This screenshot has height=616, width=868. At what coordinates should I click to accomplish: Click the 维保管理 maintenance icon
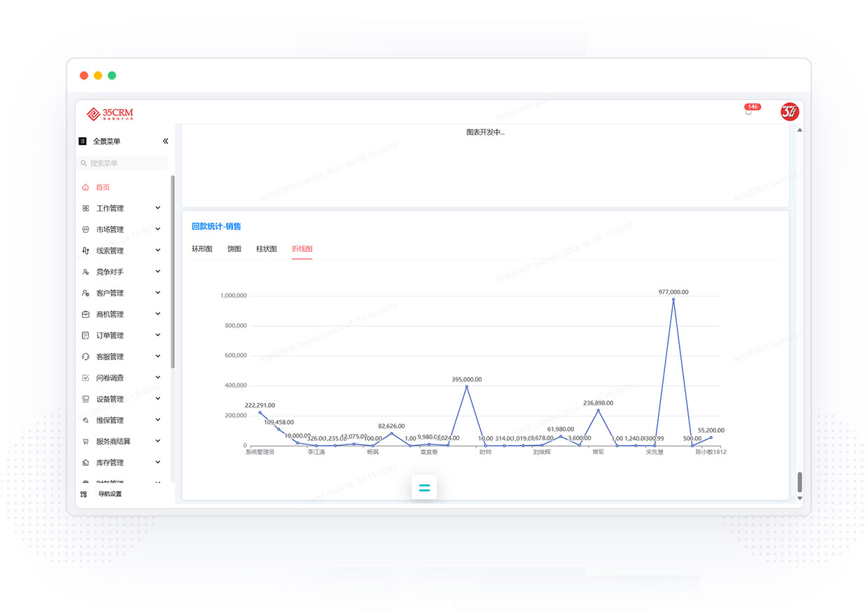click(x=85, y=420)
